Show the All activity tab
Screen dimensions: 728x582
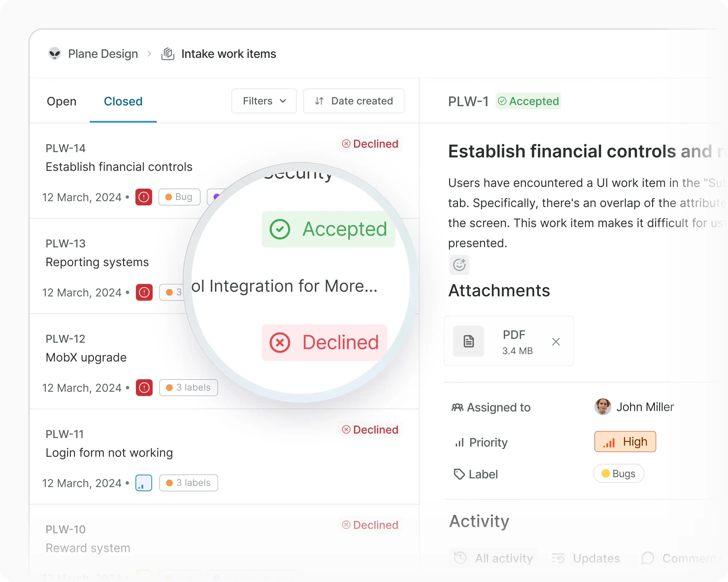[x=494, y=558]
